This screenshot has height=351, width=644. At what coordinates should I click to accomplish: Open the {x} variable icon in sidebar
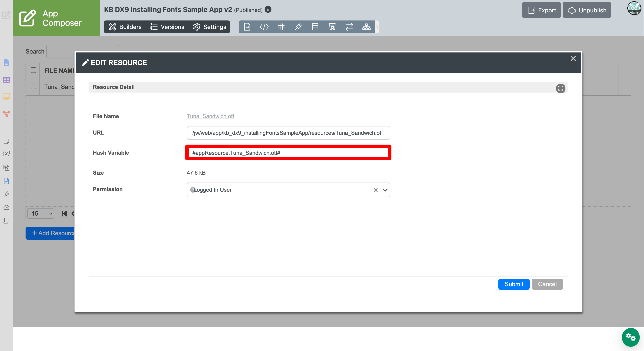7,154
